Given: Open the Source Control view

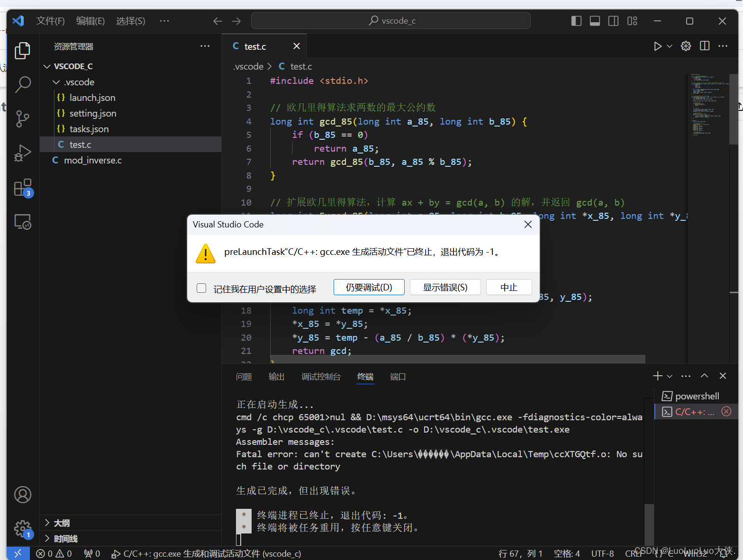Looking at the screenshot, I should pos(22,118).
